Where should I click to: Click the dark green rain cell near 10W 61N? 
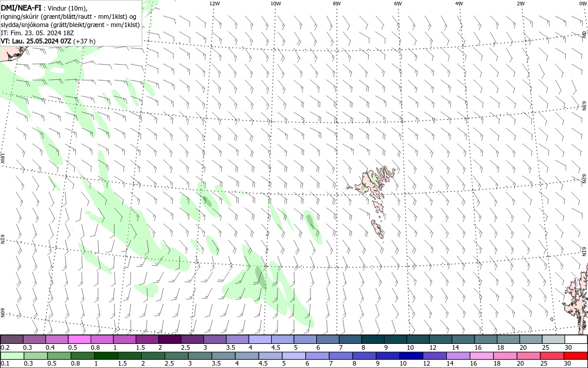coord(260,277)
